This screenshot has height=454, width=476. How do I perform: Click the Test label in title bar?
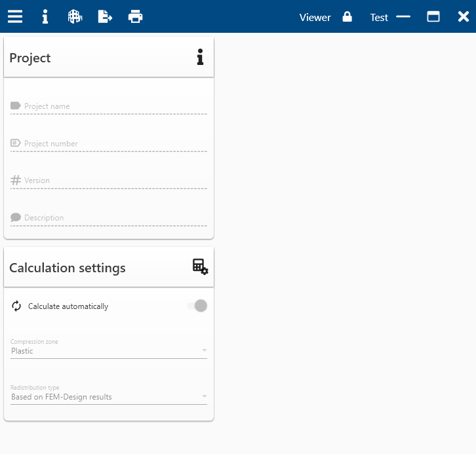pyautogui.click(x=379, y=17)
